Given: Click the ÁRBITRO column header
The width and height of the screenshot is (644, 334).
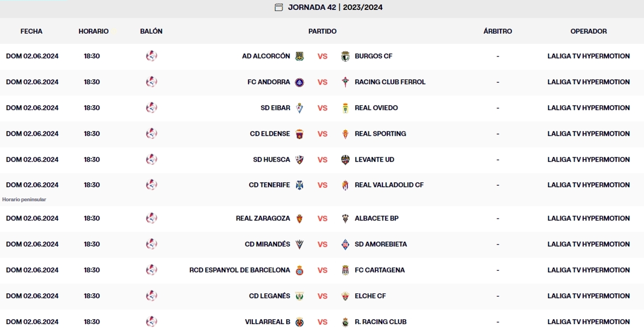Looking at the screenshot, I should point(497,31).
